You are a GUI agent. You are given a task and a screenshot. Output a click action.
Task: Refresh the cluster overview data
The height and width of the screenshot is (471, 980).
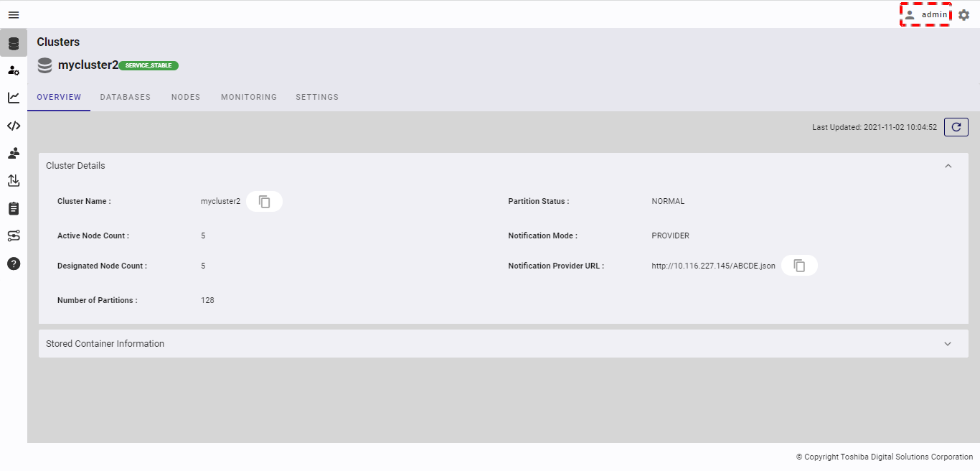point(956,127)
